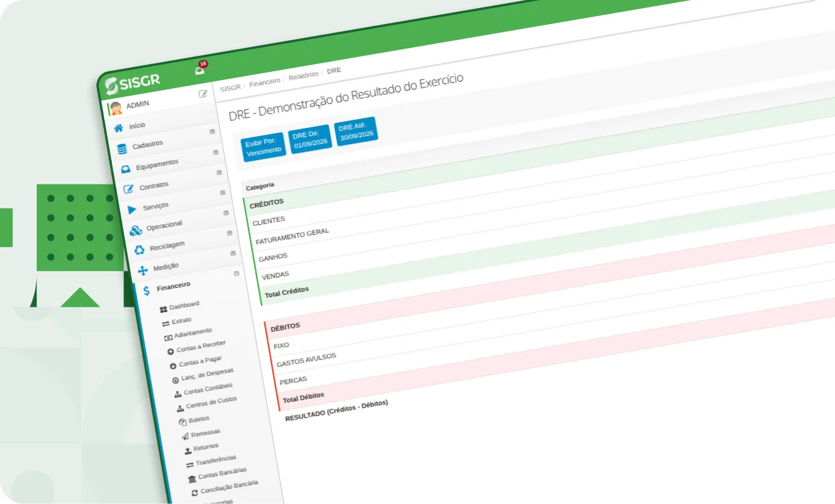
Task: Click the Conciliação Bancária refresh icon
Action: click(x=195, y=492)
